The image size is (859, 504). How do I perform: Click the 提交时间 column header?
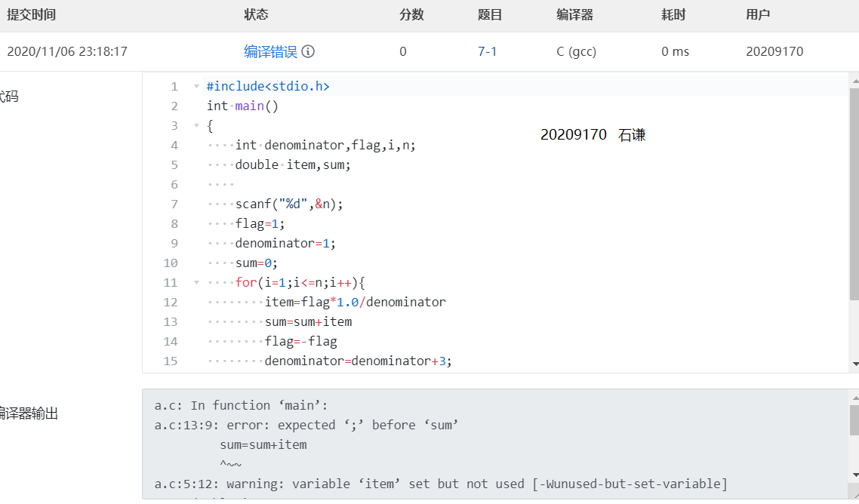pos(32,15)
